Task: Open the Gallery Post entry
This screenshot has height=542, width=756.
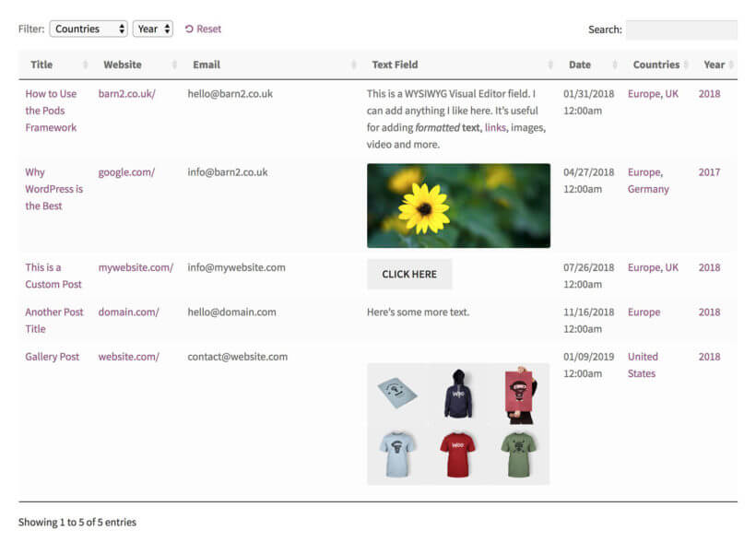Action: pos(52,357)
